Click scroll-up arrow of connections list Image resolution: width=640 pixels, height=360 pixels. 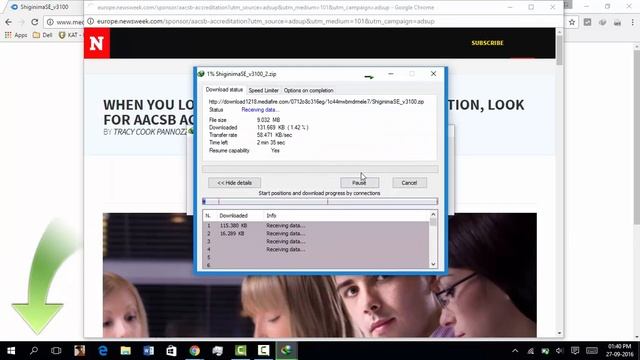433,214
